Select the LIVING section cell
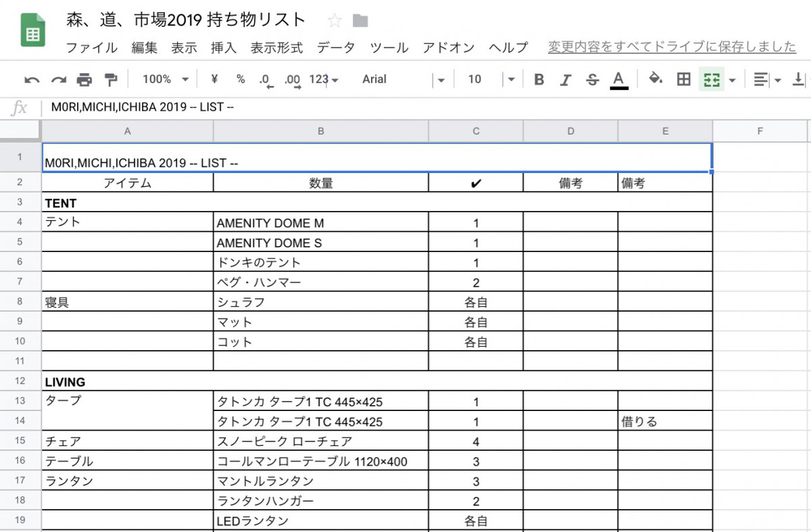This screenshot has width=811, height=532. click(377, 381)
